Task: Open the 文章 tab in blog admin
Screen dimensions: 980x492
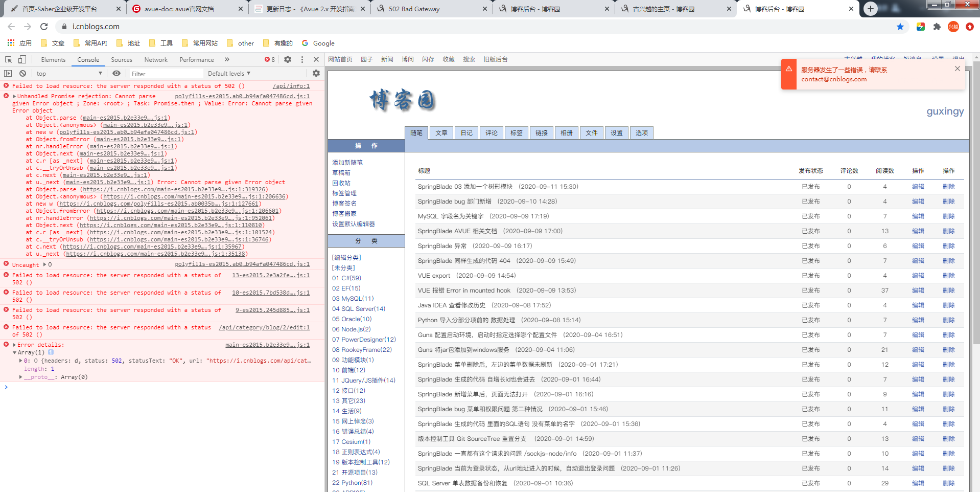Action: tap(441, 133)
